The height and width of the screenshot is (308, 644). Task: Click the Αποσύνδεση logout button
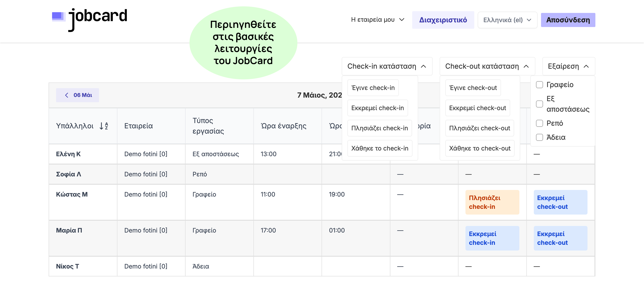[x=568, y=20]
